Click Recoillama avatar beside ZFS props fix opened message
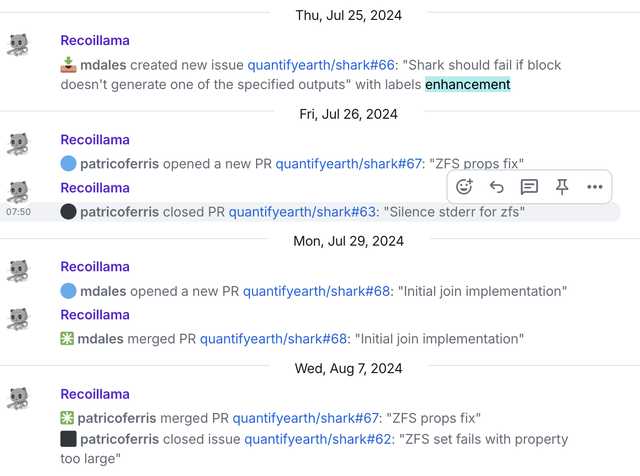640x476 pixels. [x=19, y=144]
